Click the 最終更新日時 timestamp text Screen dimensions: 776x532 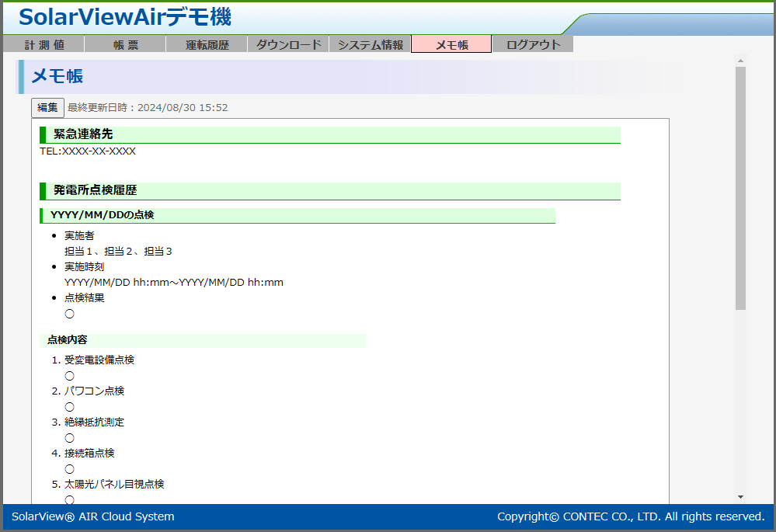pyautogui.click(x=148, y=107)
